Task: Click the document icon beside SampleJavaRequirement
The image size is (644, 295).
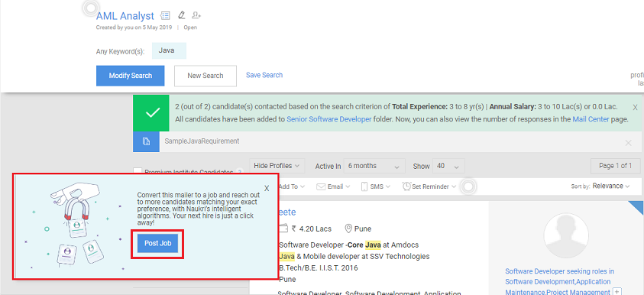Action: point(146,141)
